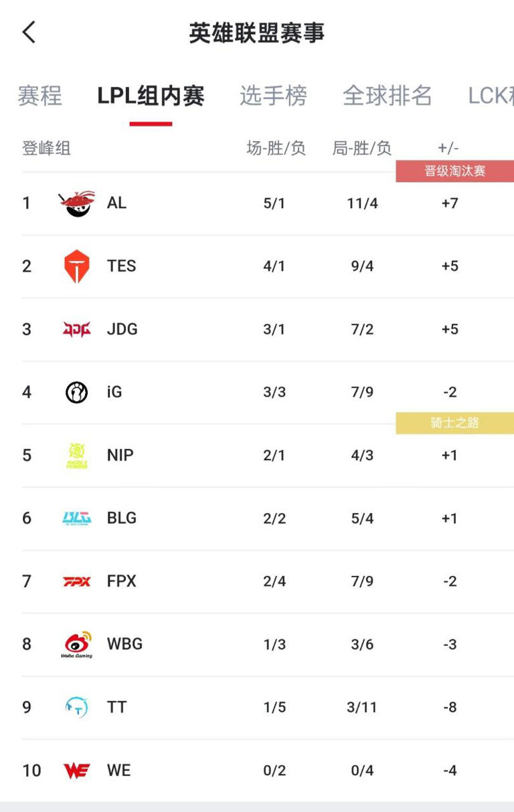
Task: Click the JDG team logo
Action: (76, 329)
